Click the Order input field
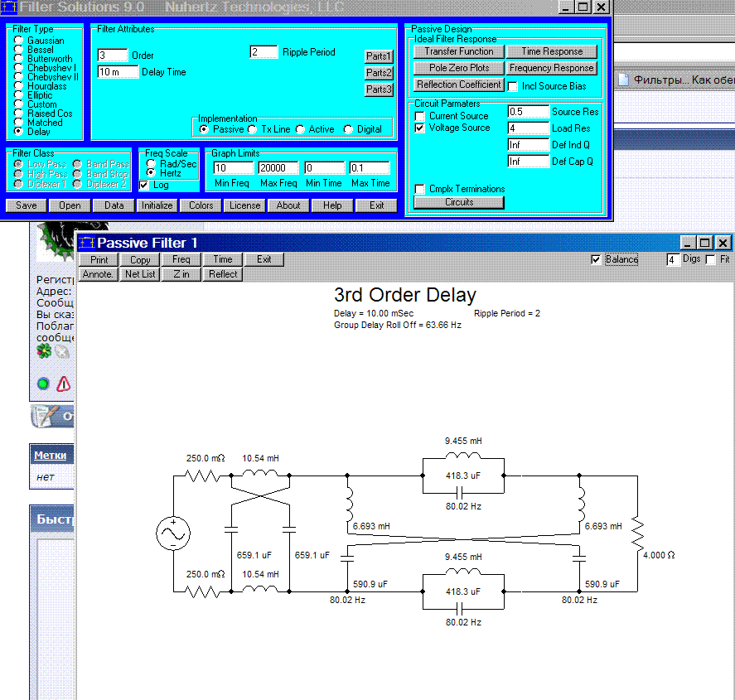Screen dimensions: 735x700 point(112,55)
